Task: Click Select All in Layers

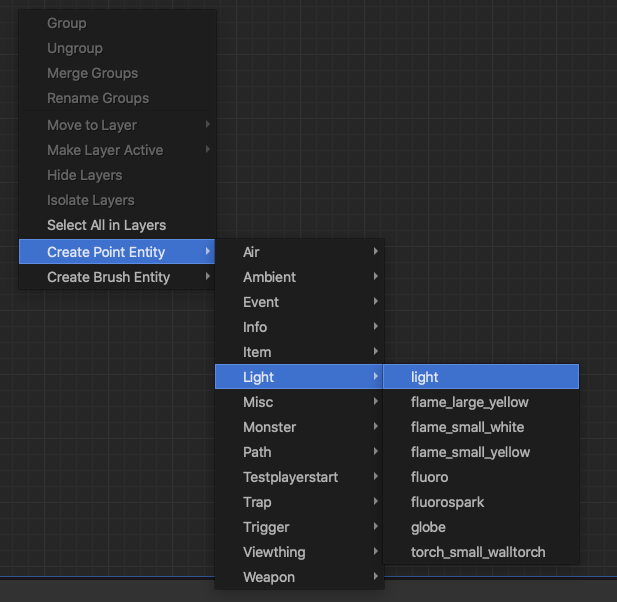Action: point(106,225)
